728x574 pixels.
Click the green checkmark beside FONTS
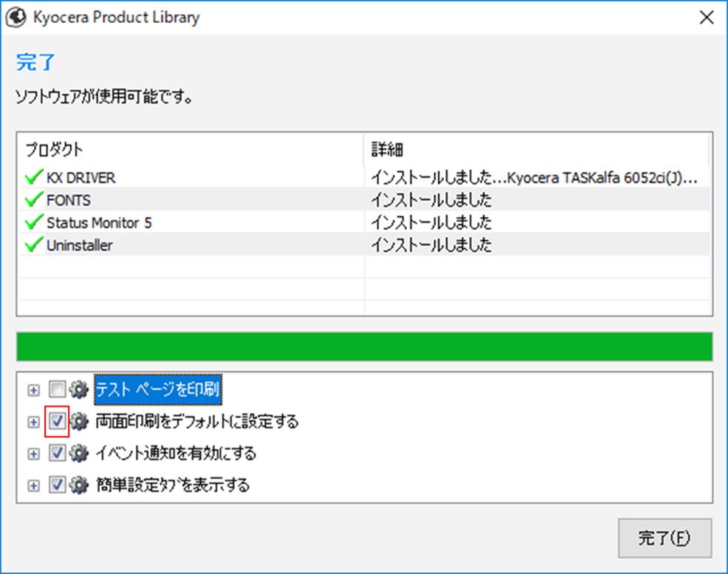34,199
